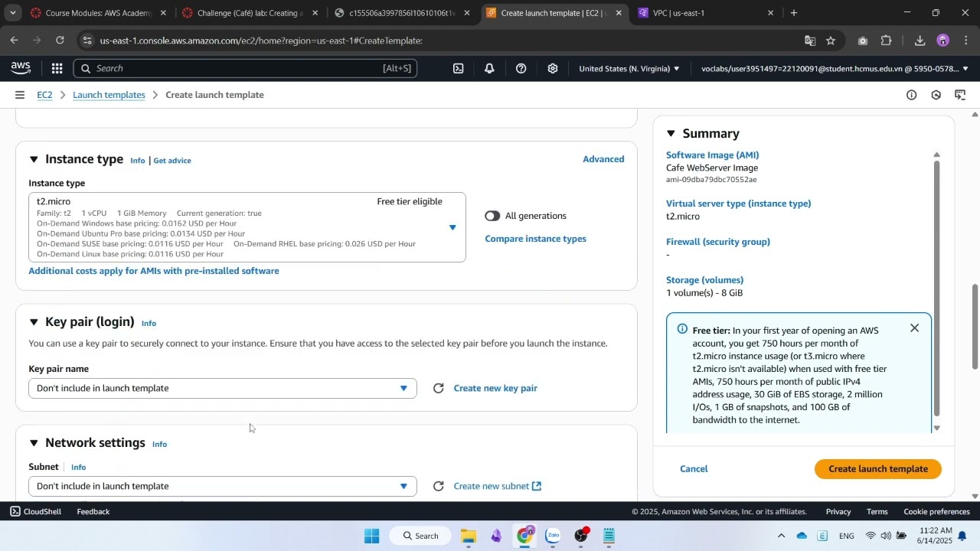Navigate to Launch templates breadcrumb

[109, 95]
